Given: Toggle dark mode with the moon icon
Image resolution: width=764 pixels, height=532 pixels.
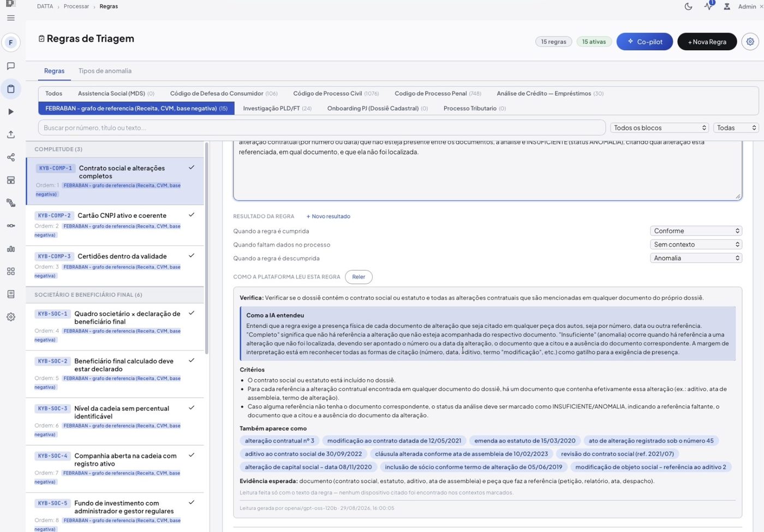Looking at the screenshot, I should click(x=688, y=7).
